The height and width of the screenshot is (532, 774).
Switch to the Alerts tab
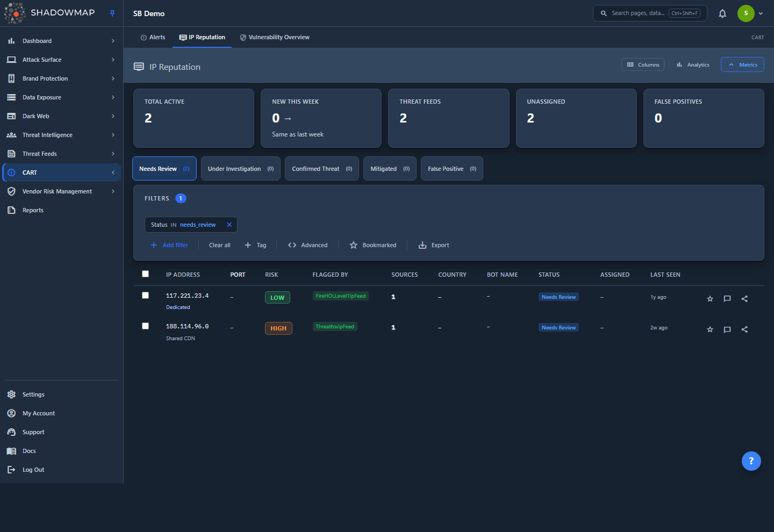153,37
